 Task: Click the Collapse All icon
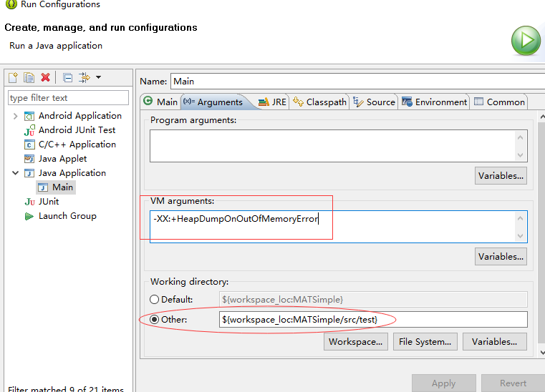67,77
